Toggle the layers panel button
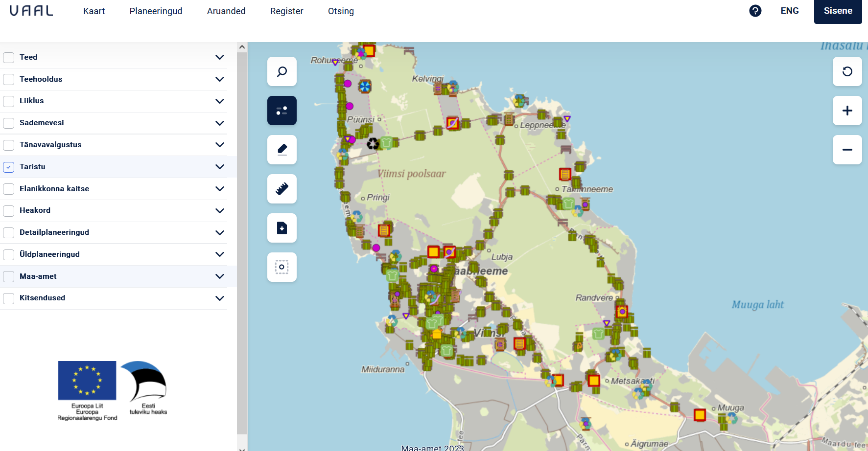The image size is (868, 451). click(x=282, y=111)
